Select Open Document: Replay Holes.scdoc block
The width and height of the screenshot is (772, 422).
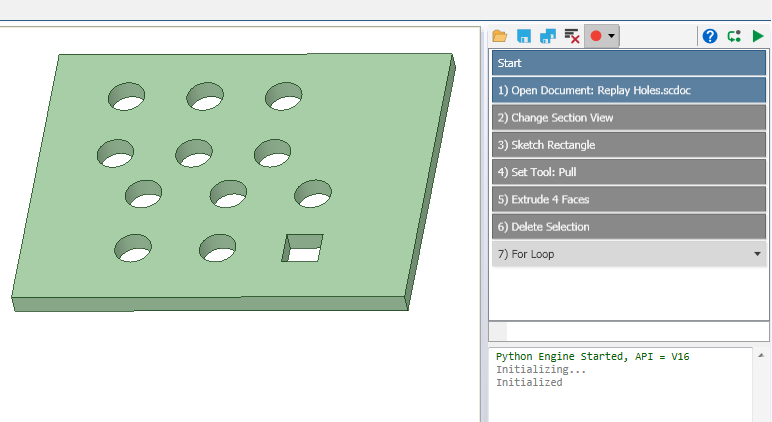click(x=629, y=90)
